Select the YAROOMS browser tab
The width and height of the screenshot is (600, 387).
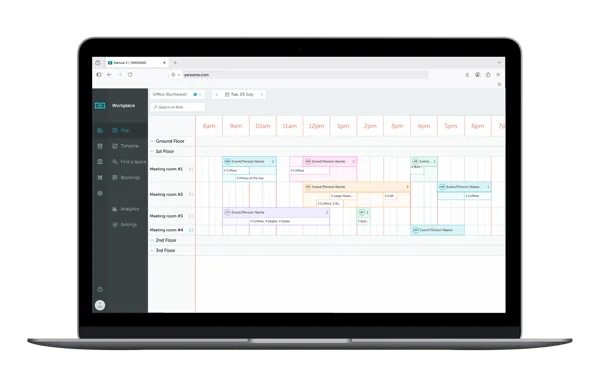point(137,62)
